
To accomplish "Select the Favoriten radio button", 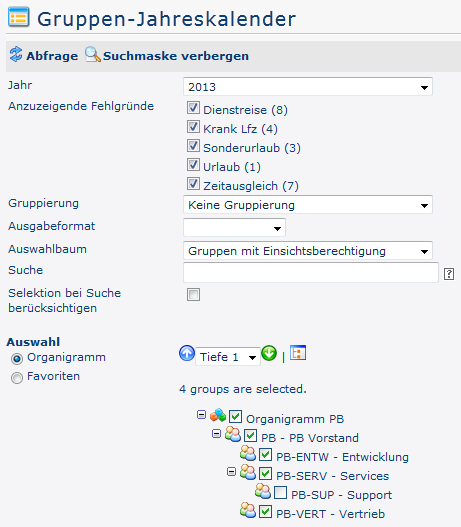I will point(17,378).
